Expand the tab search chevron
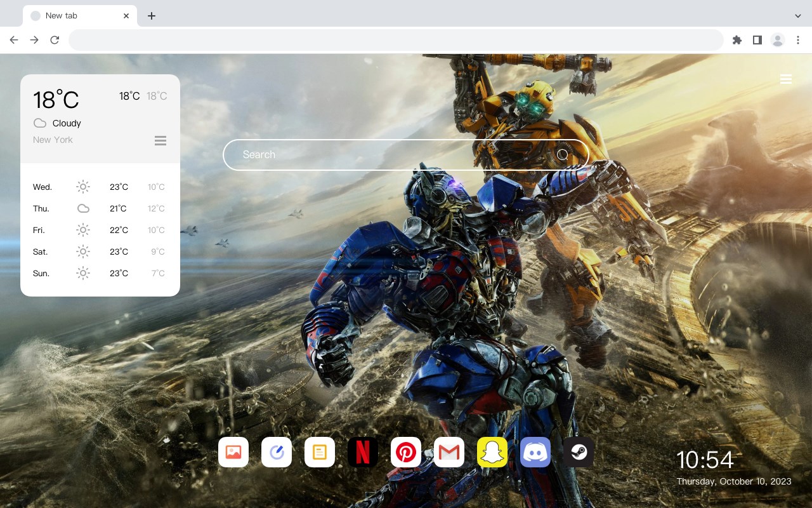 798,16
